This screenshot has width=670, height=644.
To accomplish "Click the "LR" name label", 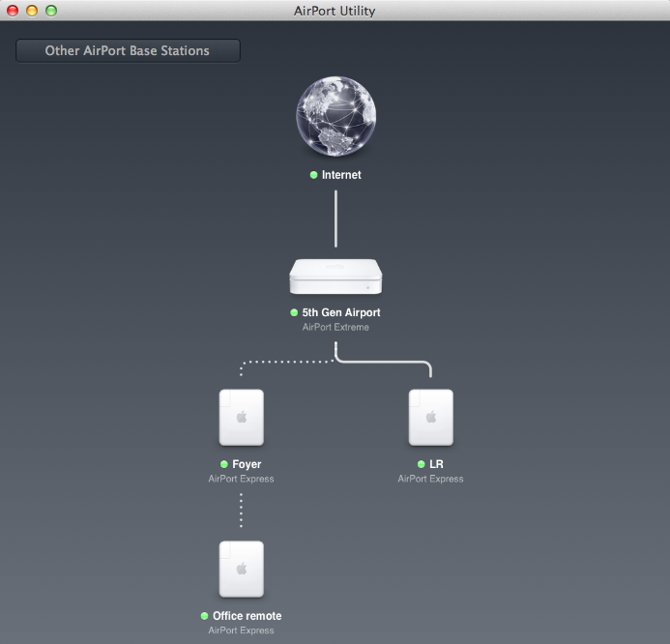I will (436, 464).
